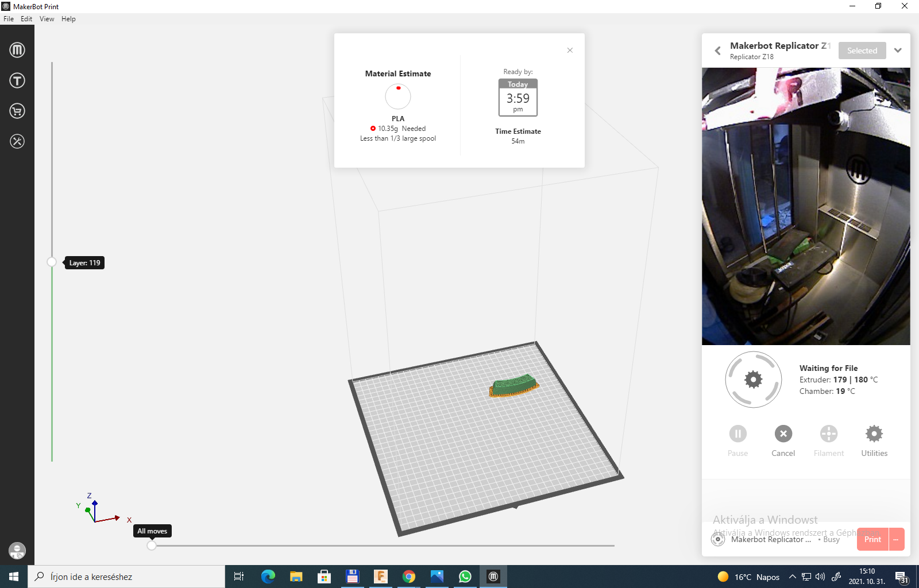
Task: Click the printer camera feed
Action: tap(806, 206)
